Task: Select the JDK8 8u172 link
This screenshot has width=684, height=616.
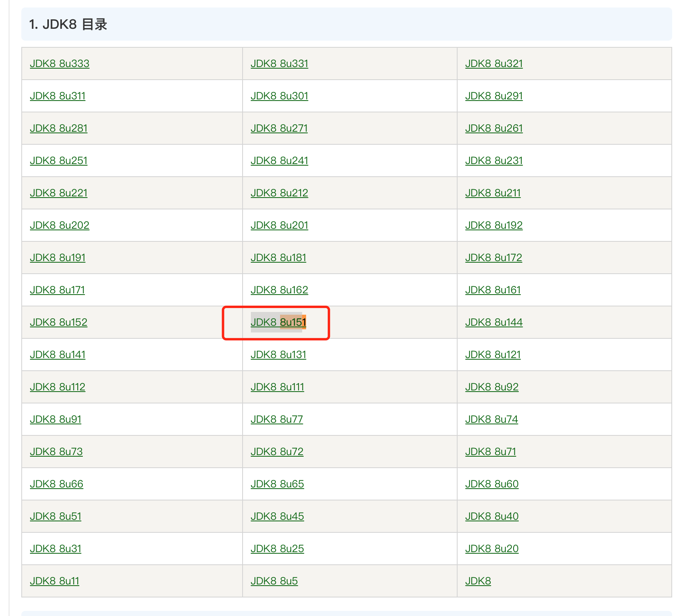Action: (494, 258)
